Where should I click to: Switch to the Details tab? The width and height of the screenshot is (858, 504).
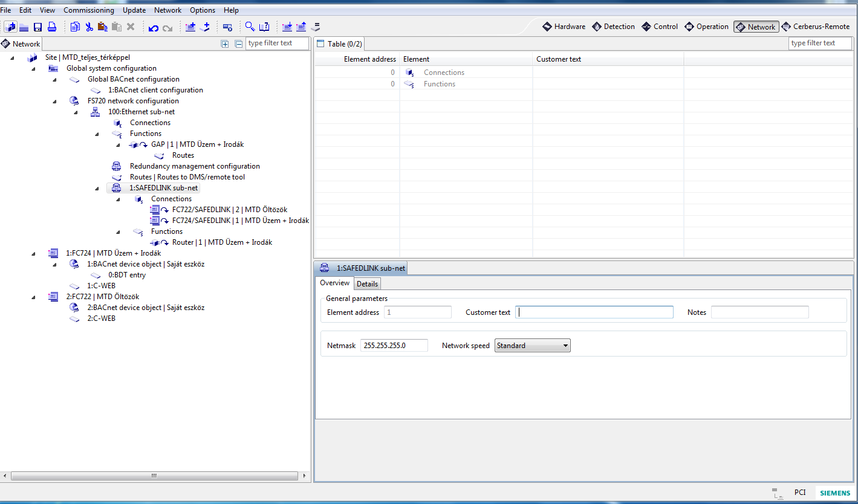tap(367, 284)
